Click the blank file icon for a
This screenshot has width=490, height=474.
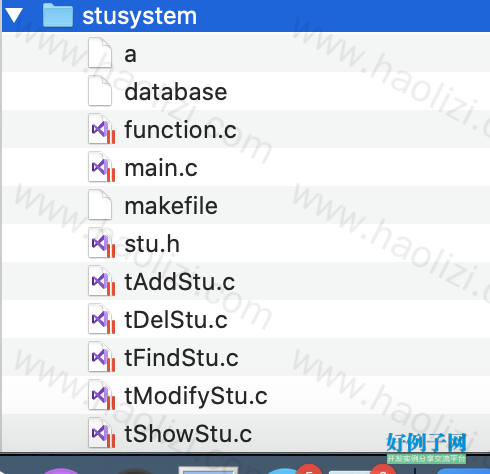[x=100, y=53]
